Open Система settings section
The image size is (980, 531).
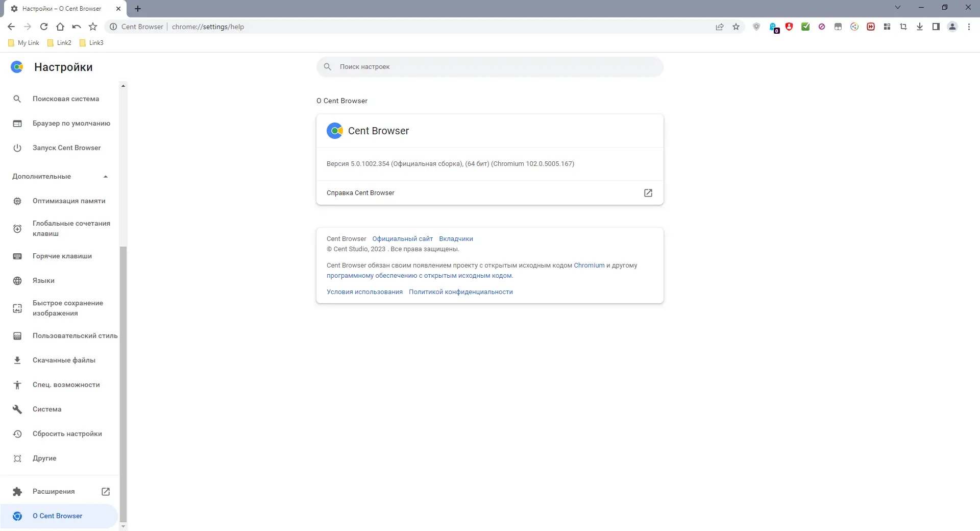[59, 409]
